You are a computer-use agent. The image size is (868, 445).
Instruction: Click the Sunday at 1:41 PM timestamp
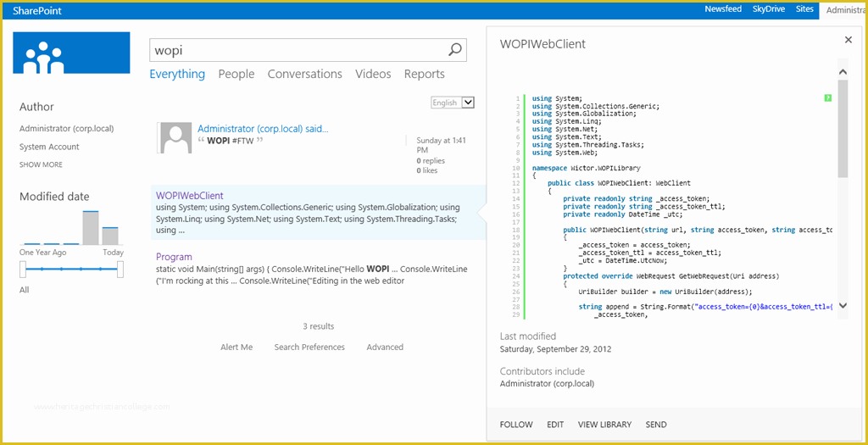[x=441, y=145]
